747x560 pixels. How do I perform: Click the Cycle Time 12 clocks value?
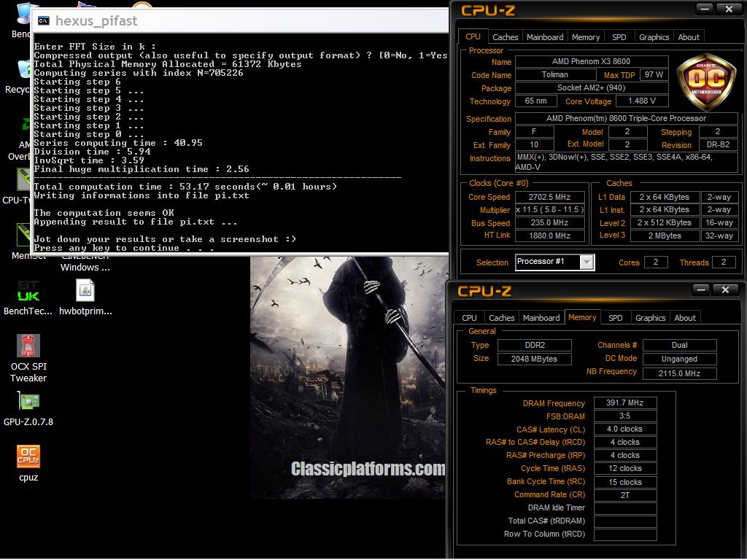tap(624, 469)
